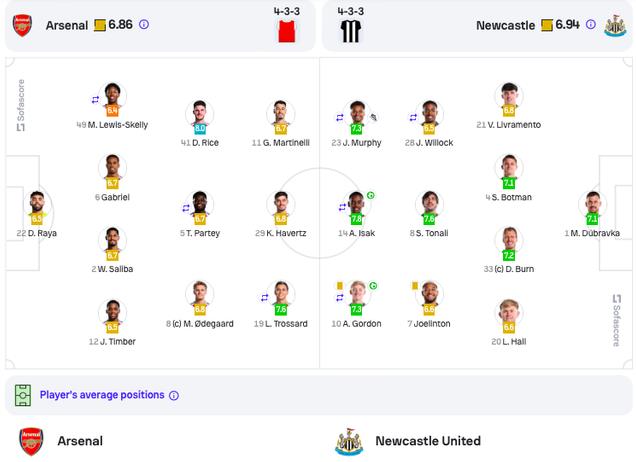Viewport: 636px width, 462px height.
Task: Click the assist boot icon beside J. Murphy
Action: coord(374,118)
